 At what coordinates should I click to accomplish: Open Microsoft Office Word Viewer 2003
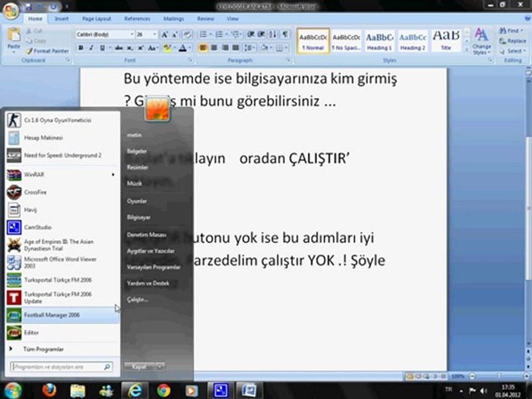click(63, 263)
